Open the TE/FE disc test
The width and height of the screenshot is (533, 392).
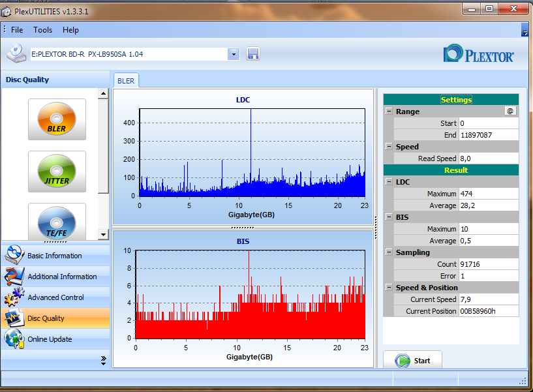pyautogui.click(x=57, y=222)
